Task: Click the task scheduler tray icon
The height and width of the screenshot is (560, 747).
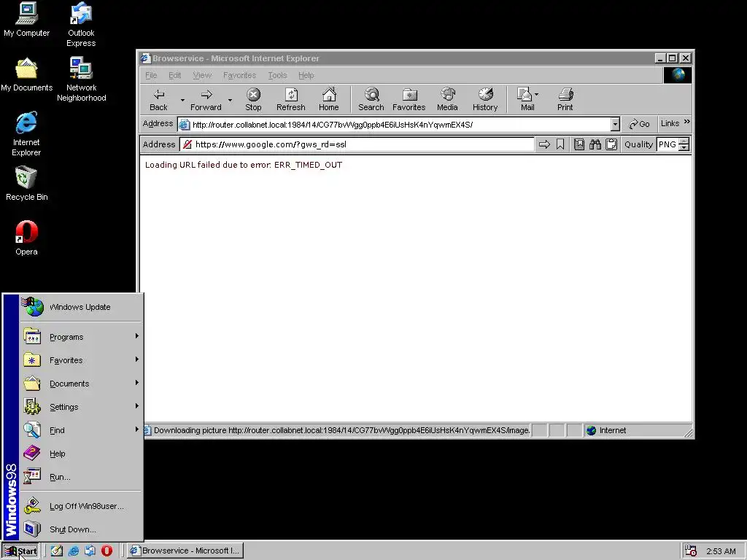Action: pyautogui.click(x=691, y=551)
